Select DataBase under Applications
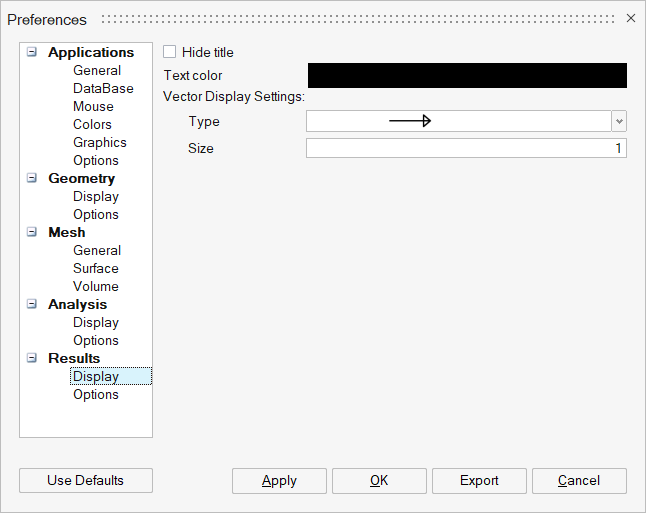The height and width of the screenshot is (513, 646). [x=103, y=88]
